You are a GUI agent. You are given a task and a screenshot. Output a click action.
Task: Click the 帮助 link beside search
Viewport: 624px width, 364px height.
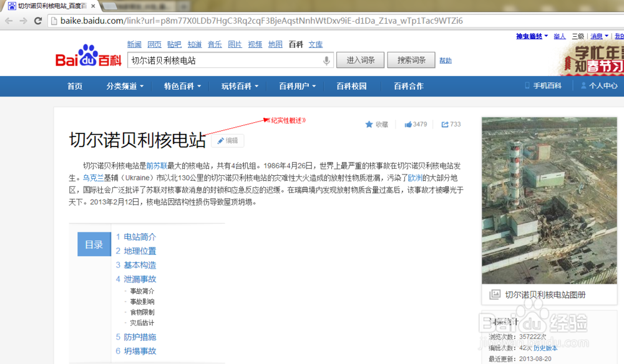tap(446, 60)
